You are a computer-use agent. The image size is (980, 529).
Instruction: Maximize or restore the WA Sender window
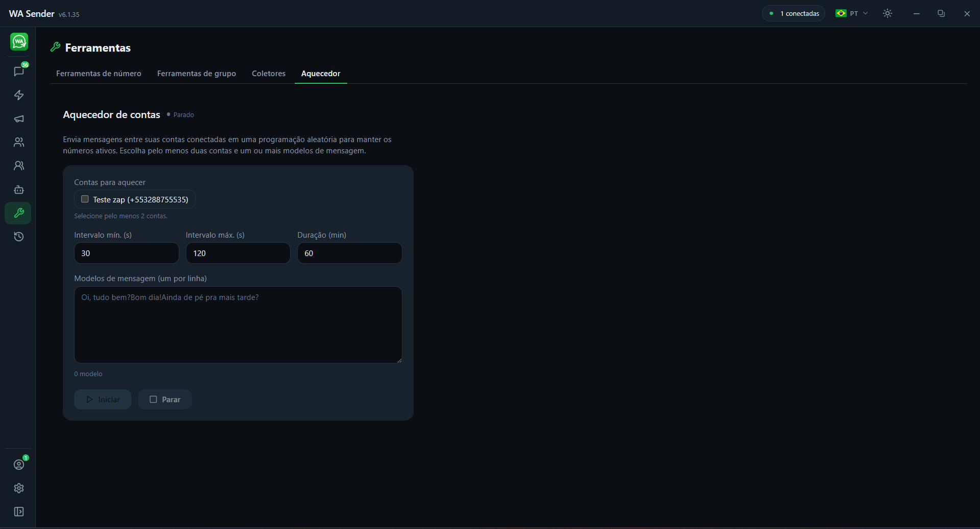941,14
